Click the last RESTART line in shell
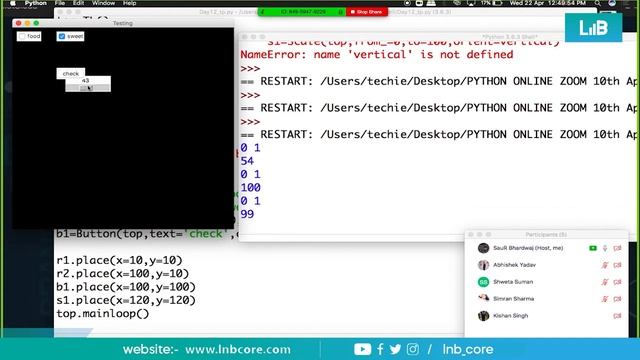Viewport: 640px width, 360px height. click(x=438, y=134)
